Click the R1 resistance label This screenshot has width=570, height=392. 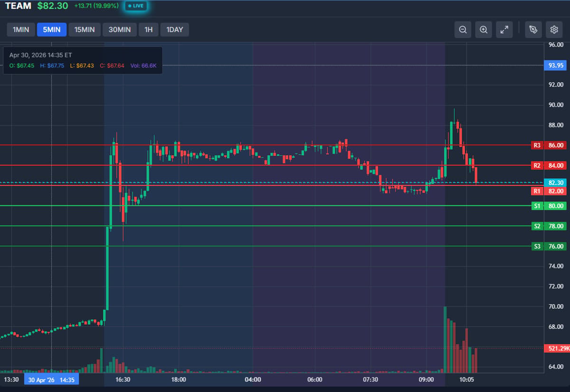[x=537, y=191]
